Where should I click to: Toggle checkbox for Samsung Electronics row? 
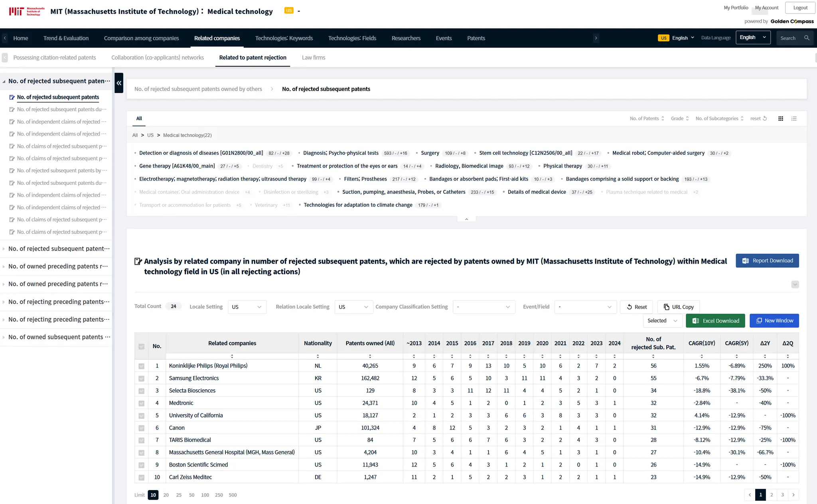[141, 378]
